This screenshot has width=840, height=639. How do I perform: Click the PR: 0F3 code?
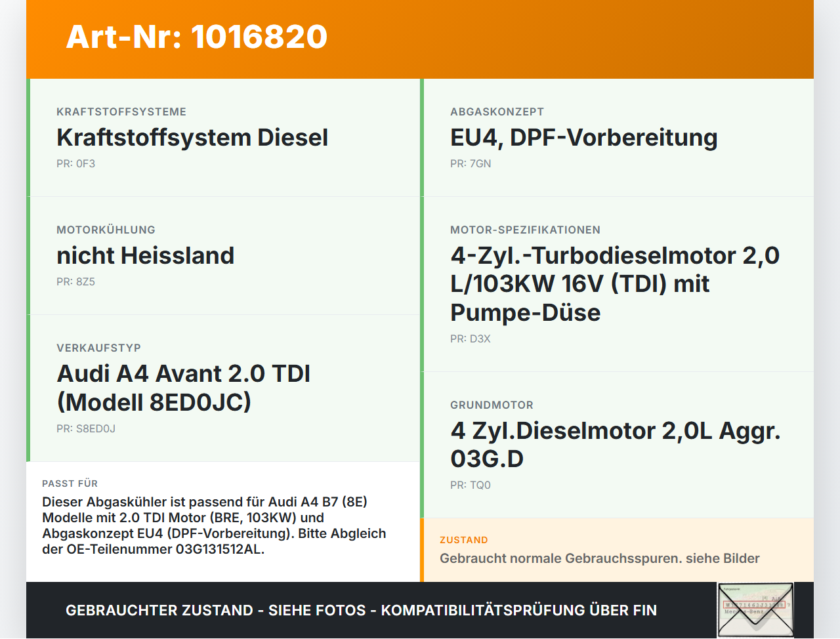click(x=76, y=163)
